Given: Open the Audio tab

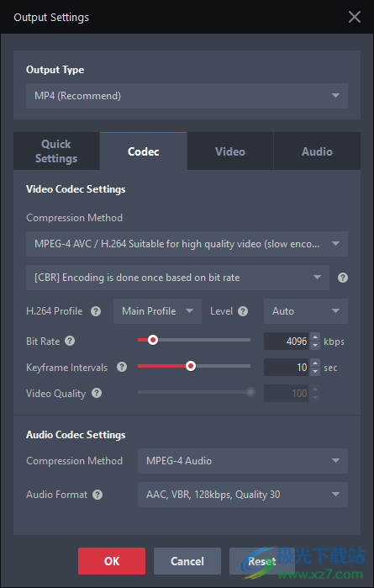Looking at the screenshot, I should pos(317,151).
